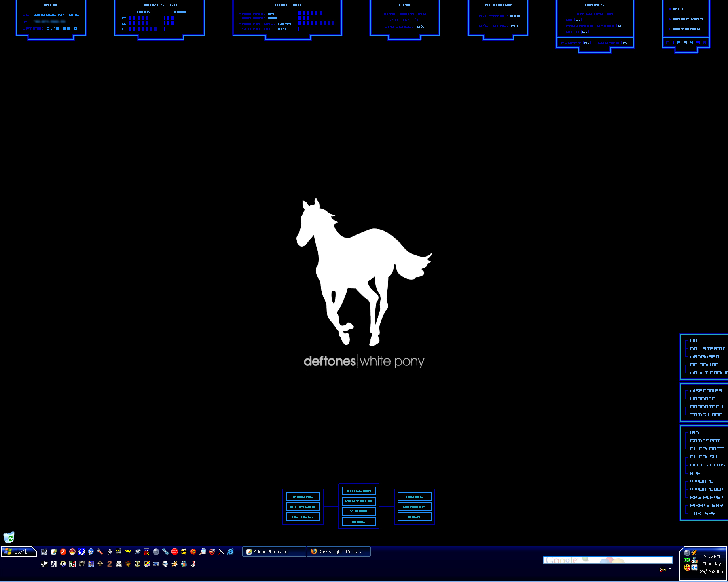The width and height of the screenshot is (728, 582).
Task: Open CD DRIVE (F:) shortcut
Action: click(614, 43)
